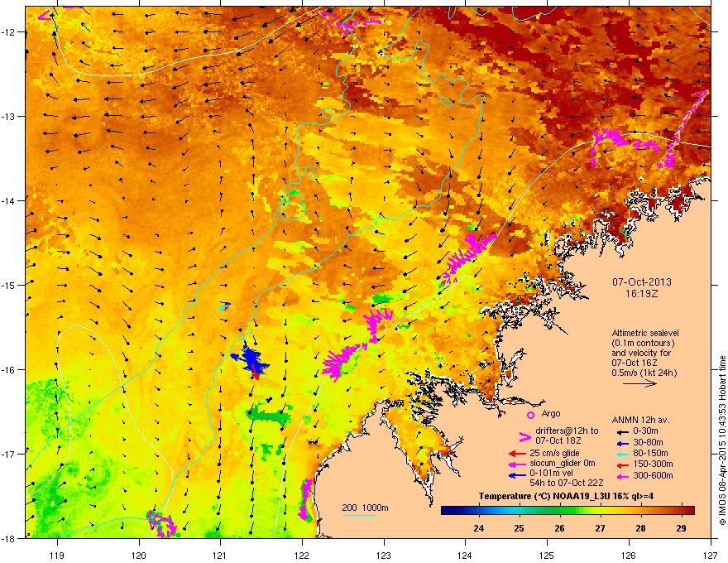Click the black 0-30m ANMN arrow
The height and width of the screenshot is (563, 728).
[621, 431]
